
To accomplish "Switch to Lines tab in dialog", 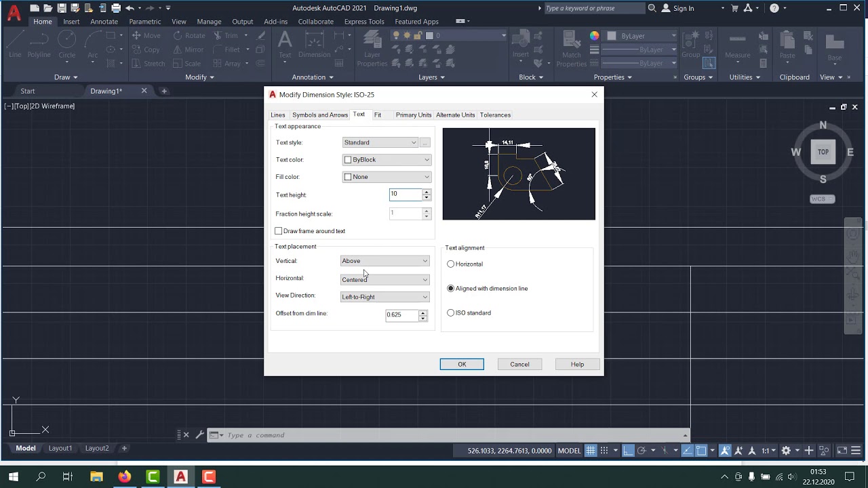I will [278, 115].
